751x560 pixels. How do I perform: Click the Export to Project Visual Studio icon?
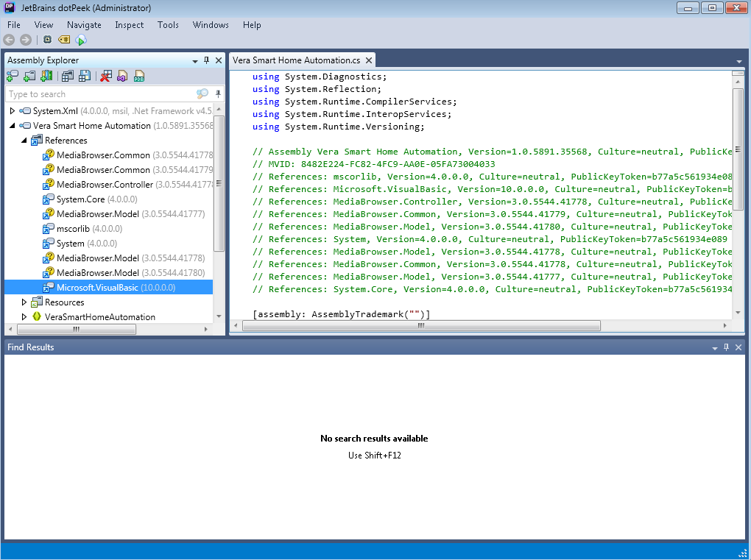tap(122, 76)
